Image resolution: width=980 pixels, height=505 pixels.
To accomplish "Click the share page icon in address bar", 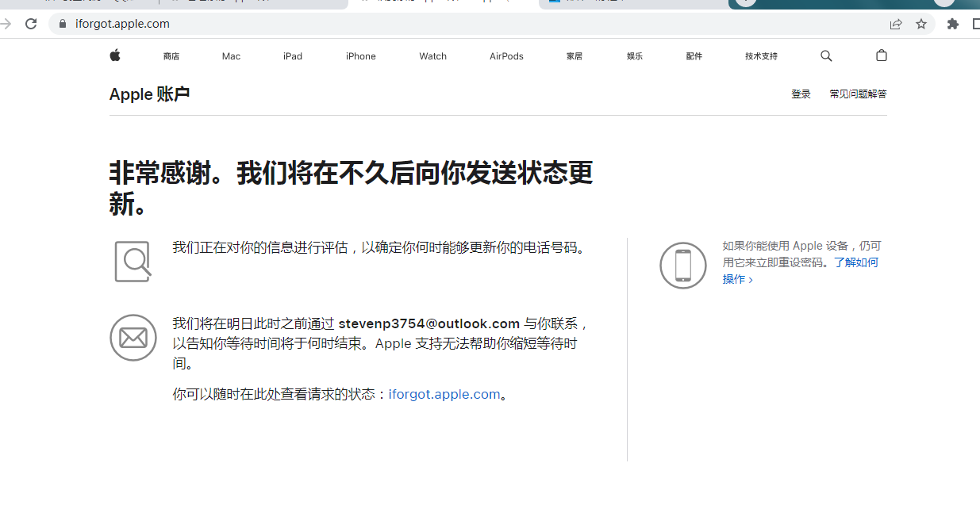I will coord(896,24).
